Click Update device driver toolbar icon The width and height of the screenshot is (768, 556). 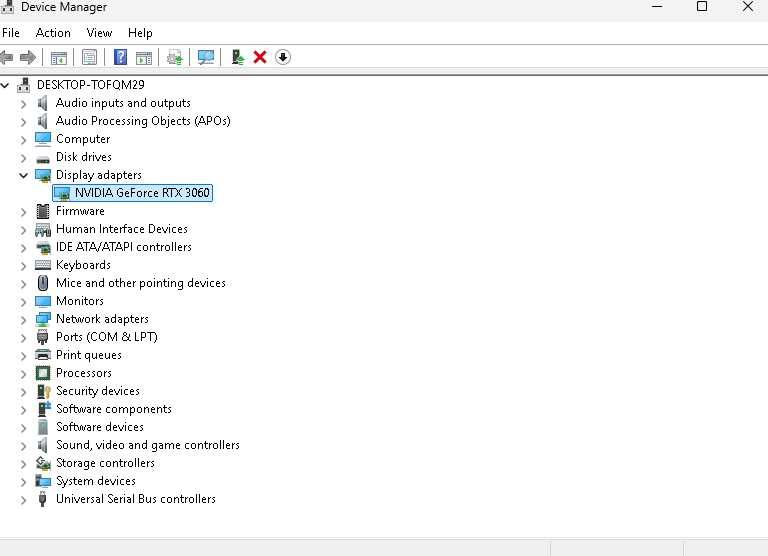[175, 57]
